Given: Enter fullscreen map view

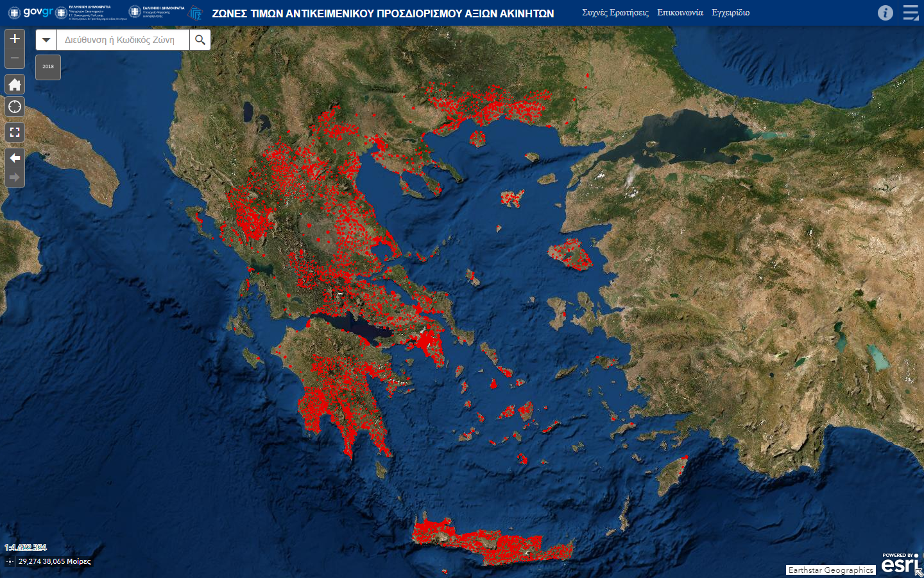Looking at the screenshot, I should pos(15,132).
